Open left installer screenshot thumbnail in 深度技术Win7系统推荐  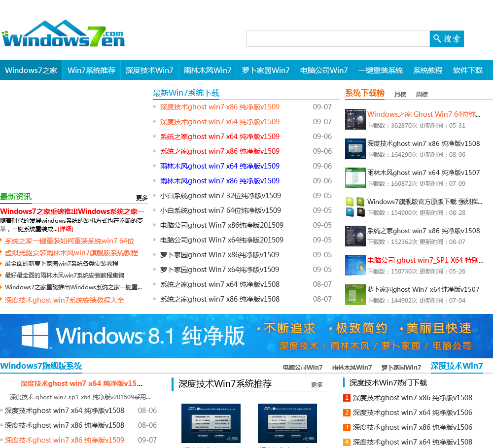point(211,423)
